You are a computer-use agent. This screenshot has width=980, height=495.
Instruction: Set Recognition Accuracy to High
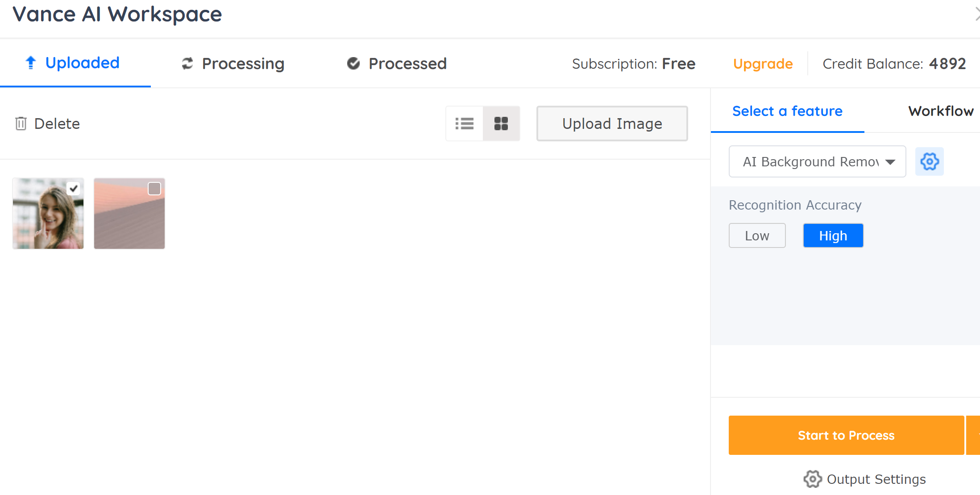[x=833, y=235]
